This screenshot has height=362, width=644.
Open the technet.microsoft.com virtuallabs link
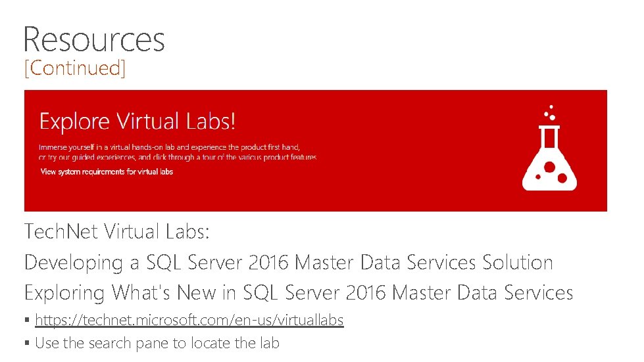[189, 321]
